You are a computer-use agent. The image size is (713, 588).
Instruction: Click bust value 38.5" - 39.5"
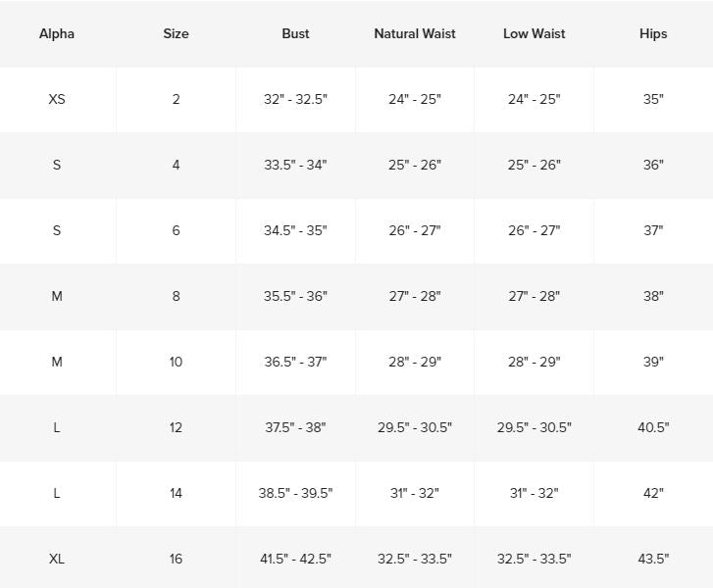pyautogui.click(x=295, y=493)
